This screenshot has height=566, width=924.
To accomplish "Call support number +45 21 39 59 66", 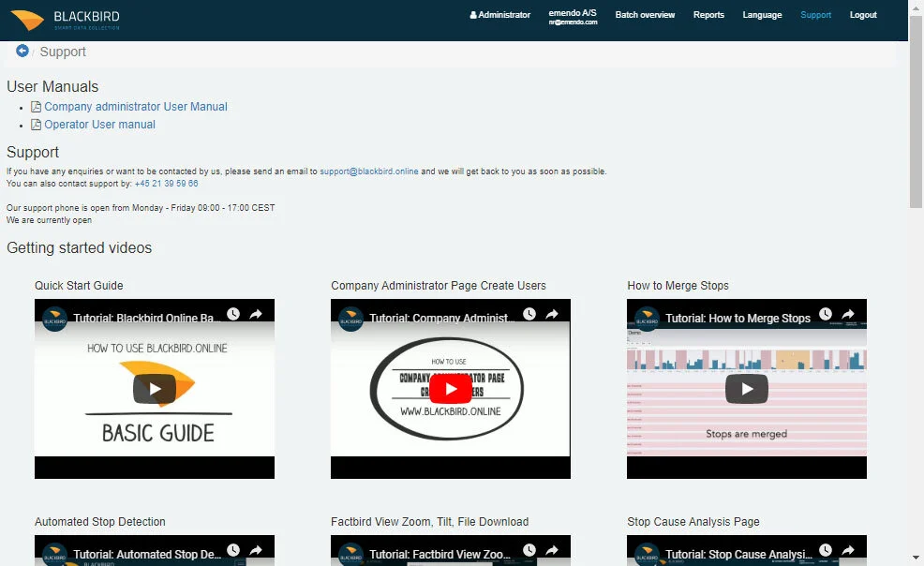I will [166, 183].
